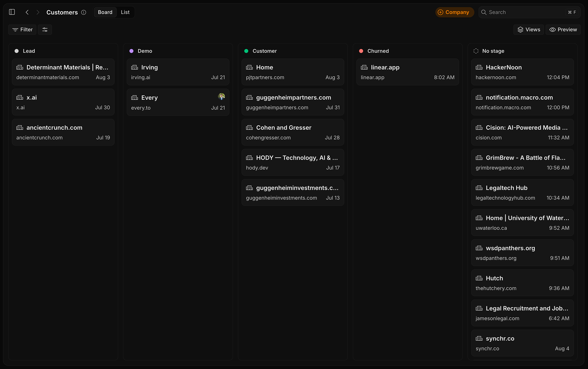This screenshot has width=588, height=369.
Task: Click the Legal Recruitment and Job… title
Action: pyautogui.click(x=527, y=308)
